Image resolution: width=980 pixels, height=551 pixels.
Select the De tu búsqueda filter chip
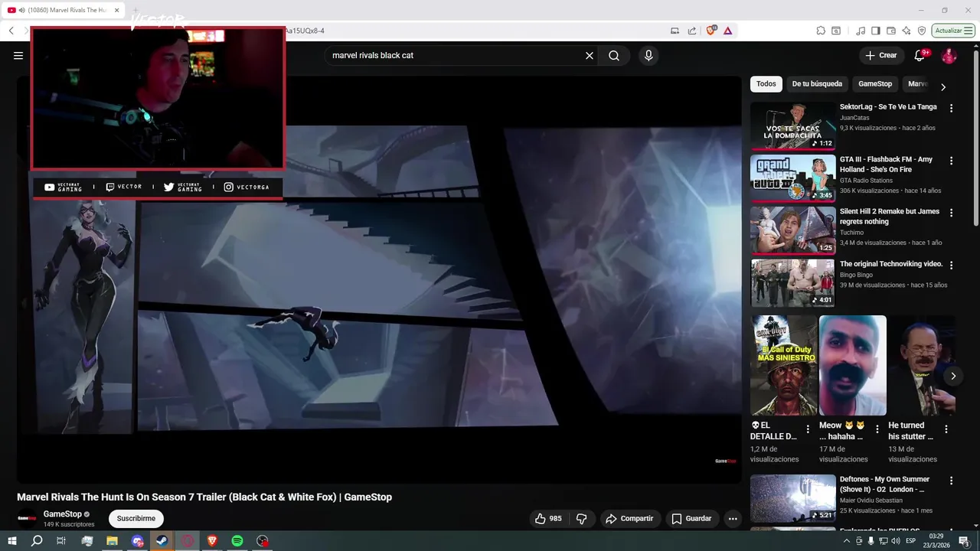click(817, 84)
